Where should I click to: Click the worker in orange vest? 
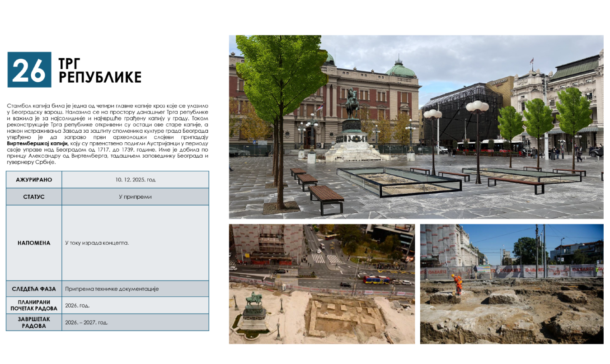click(458, 283)
